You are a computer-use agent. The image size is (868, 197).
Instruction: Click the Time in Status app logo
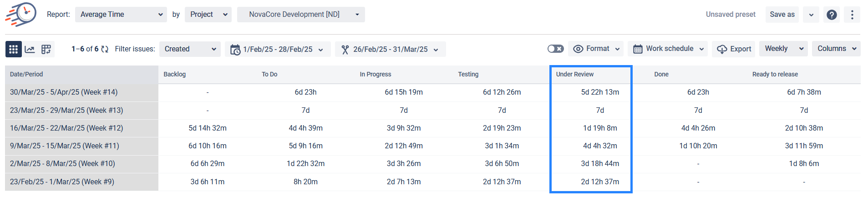click(21, 14)
